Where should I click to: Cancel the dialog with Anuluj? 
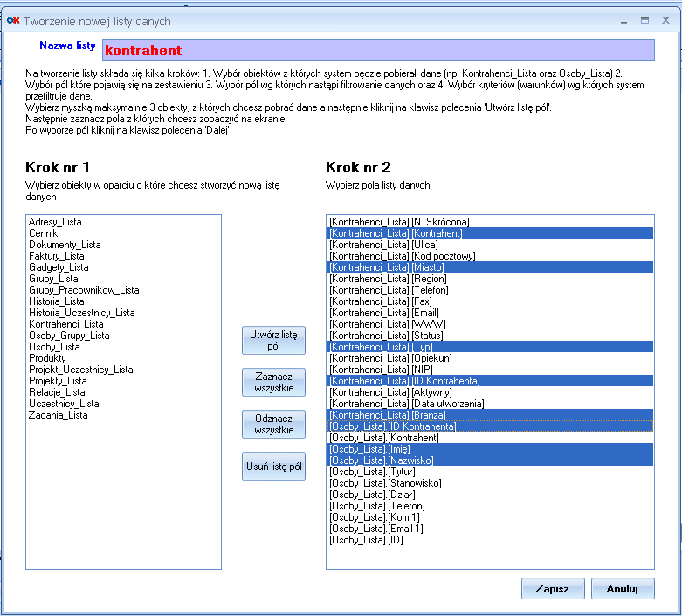click(623, 589)
